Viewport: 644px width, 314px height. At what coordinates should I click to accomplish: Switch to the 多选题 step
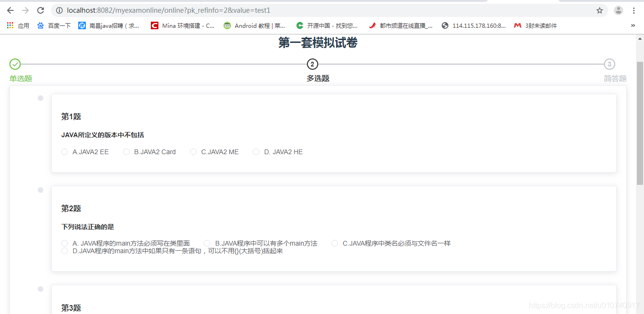[318, 78]
